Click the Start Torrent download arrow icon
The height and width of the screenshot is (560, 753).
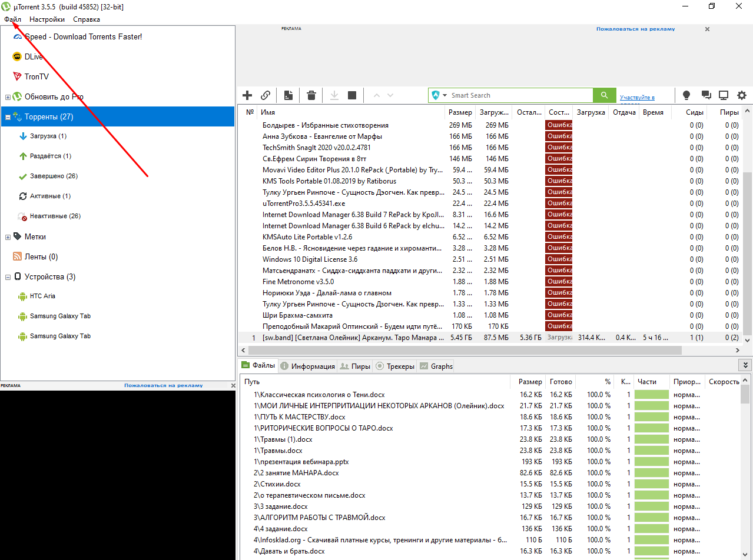point(334,95)
